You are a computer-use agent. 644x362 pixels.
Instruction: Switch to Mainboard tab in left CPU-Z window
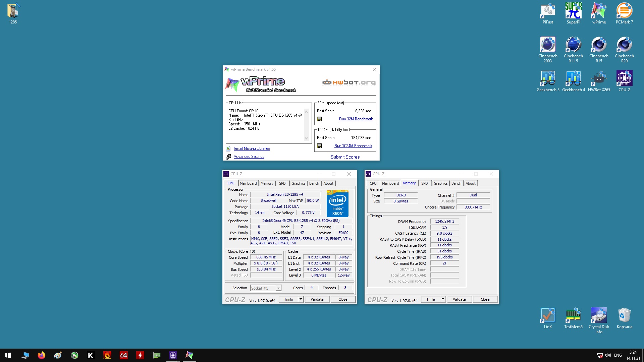point(248,183)
